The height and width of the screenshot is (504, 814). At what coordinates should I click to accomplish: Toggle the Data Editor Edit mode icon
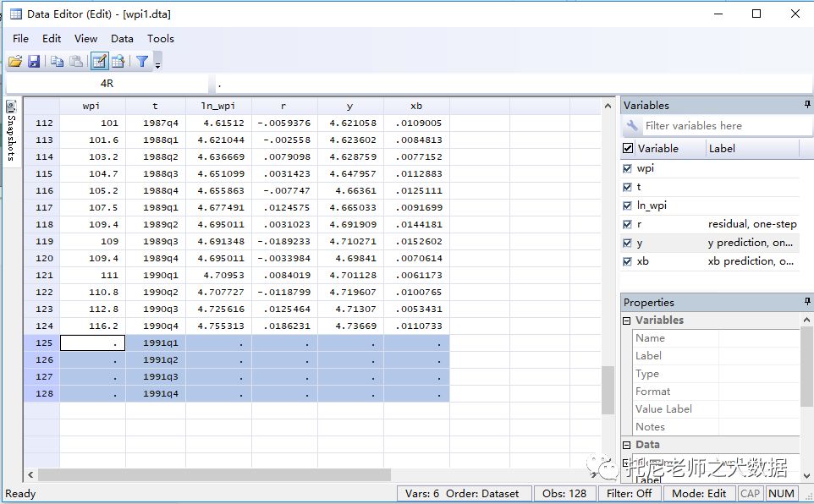coord(99,61)
